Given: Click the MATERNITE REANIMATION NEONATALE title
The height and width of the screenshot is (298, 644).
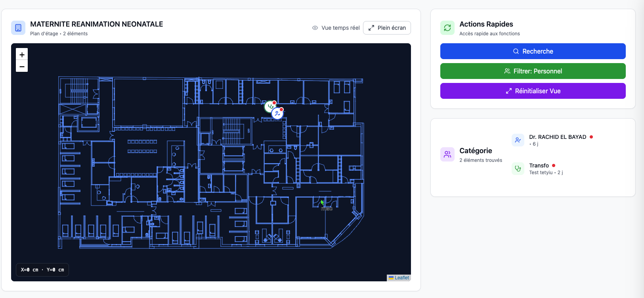Looking at the screenshot, I should pyautogui.click(x=97, y=24).
